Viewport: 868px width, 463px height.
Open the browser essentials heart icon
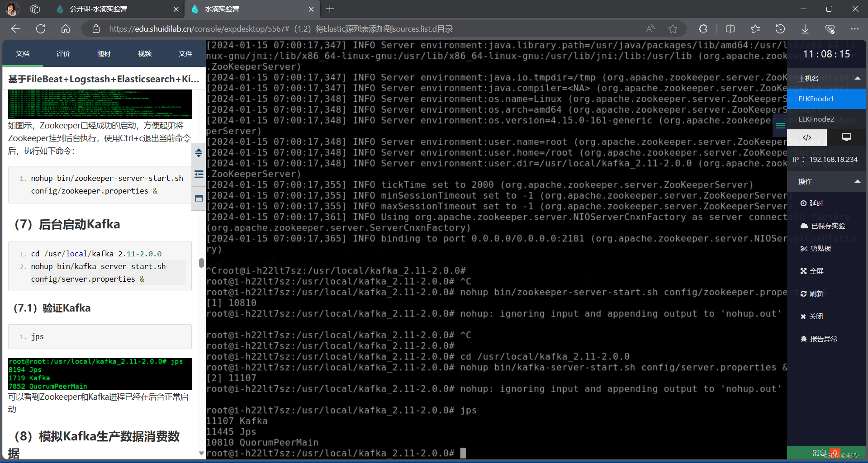(830, 29)
